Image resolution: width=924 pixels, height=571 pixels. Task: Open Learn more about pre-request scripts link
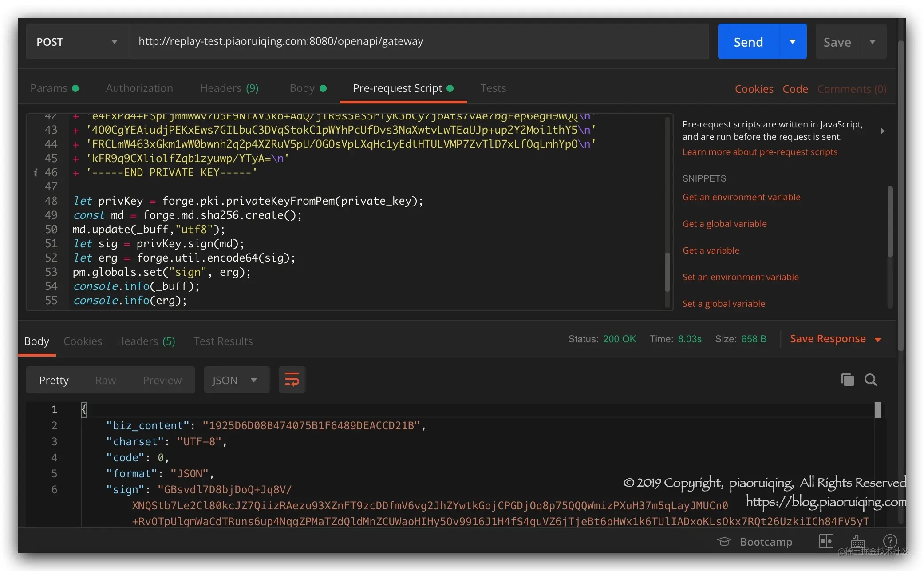(760, 152)
